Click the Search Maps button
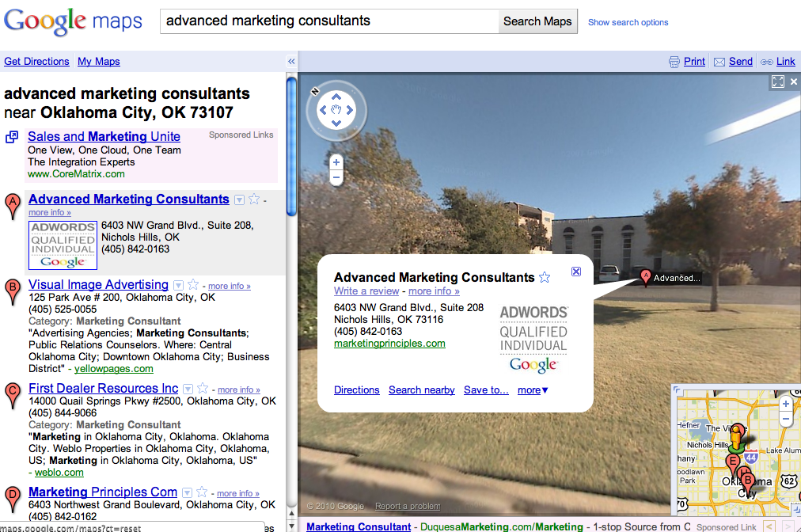 [x=537, y=21]
